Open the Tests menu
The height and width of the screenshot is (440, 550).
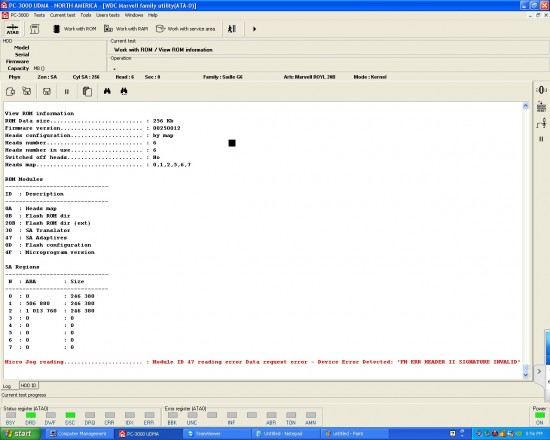click(x=39, y=15)
